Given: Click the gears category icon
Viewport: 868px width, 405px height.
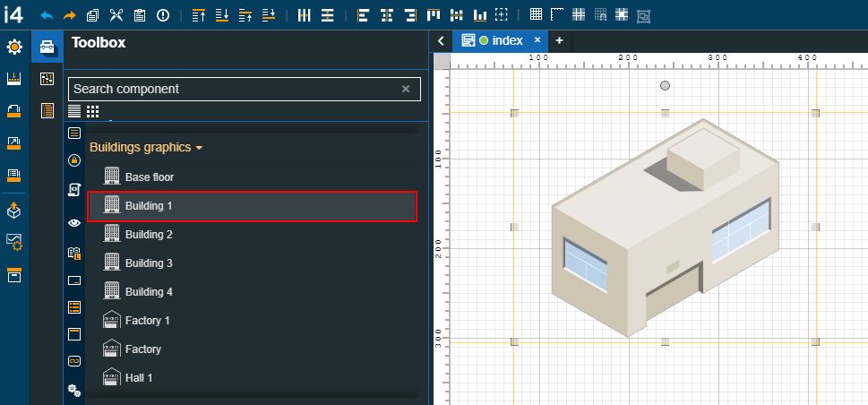Looking at the screenshot, I should [x=74, y=391].
